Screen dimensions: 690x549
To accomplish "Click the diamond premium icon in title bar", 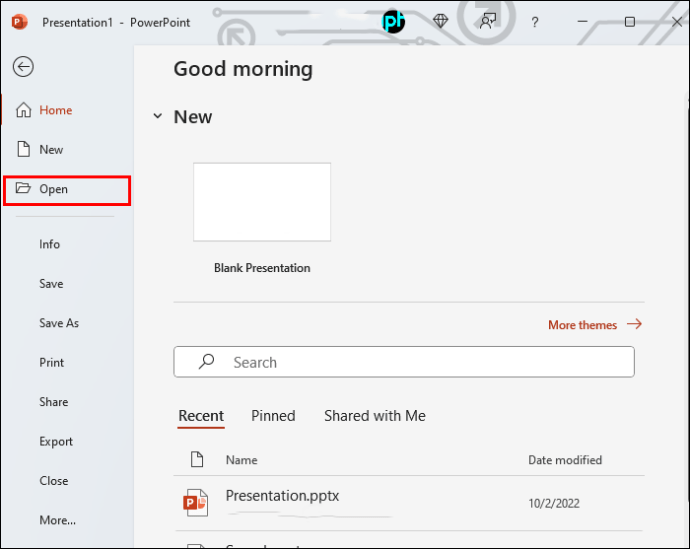I will pos(441,21).
